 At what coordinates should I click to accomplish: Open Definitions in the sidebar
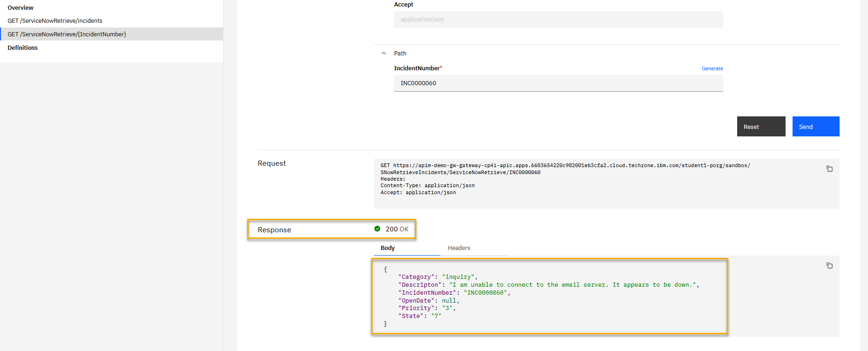(x=22, y=48)
